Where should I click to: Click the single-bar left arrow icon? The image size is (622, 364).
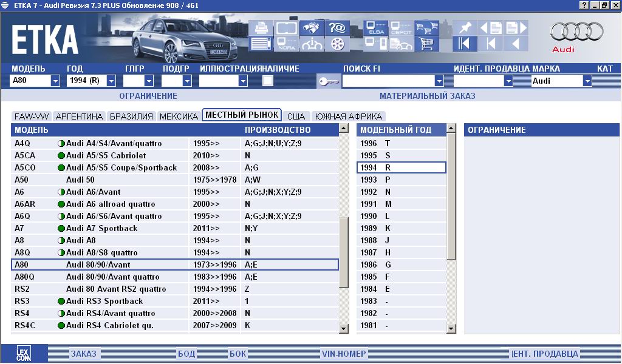coord(490,43)
